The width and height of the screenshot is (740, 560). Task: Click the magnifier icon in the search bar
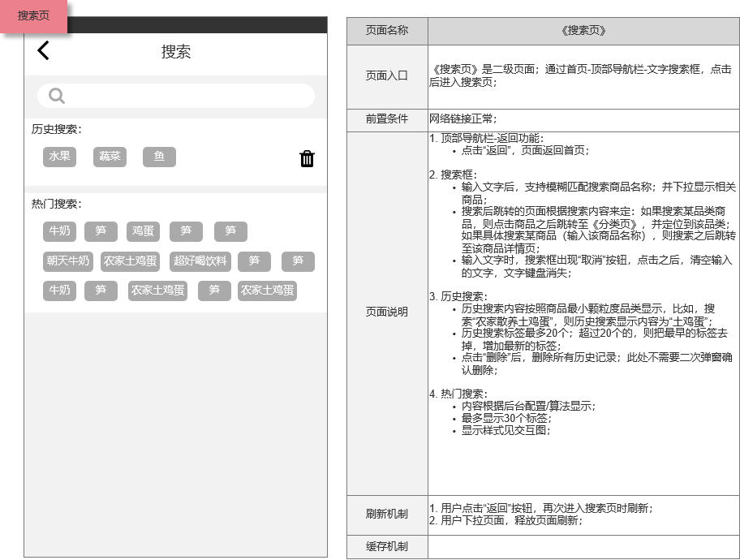[x=55, y=95]
